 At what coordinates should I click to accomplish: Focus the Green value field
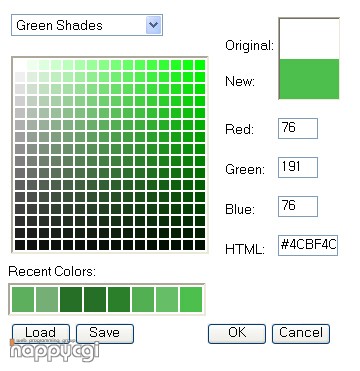[298, 167]
